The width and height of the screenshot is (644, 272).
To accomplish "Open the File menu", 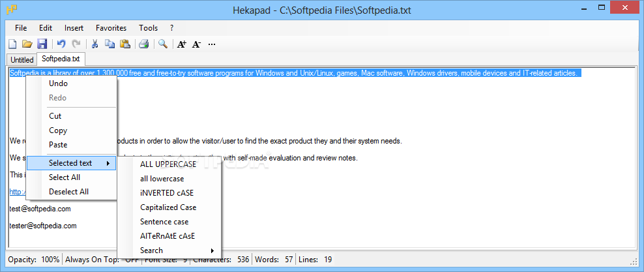I will pyautogui.click(x=21, y=28).
